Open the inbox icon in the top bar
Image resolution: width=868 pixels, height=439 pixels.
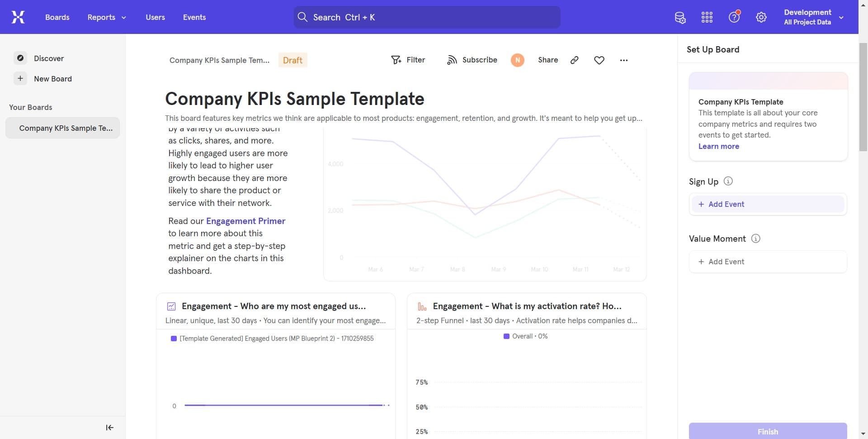(x=679, y=17)
